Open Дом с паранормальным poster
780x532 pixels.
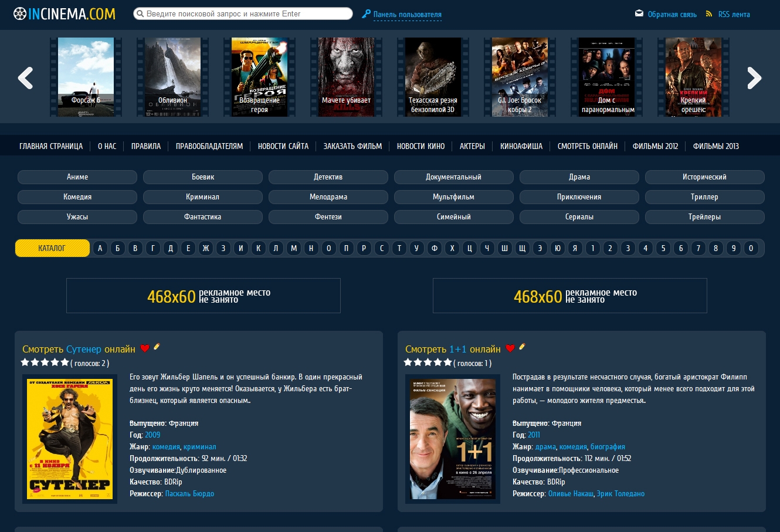(x=607, y=77)
